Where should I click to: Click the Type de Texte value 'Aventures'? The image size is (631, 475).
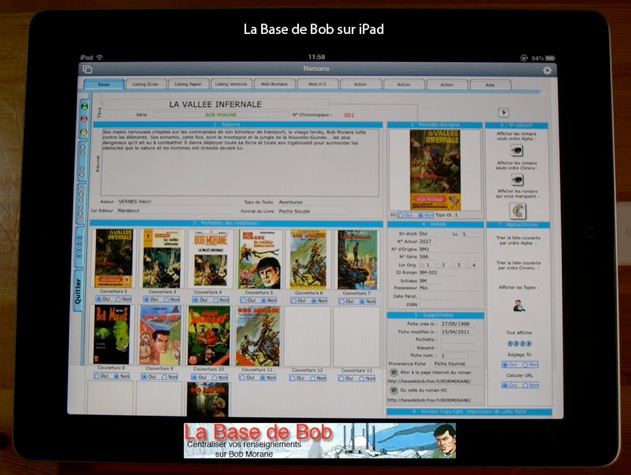click(x=291, y=202)
